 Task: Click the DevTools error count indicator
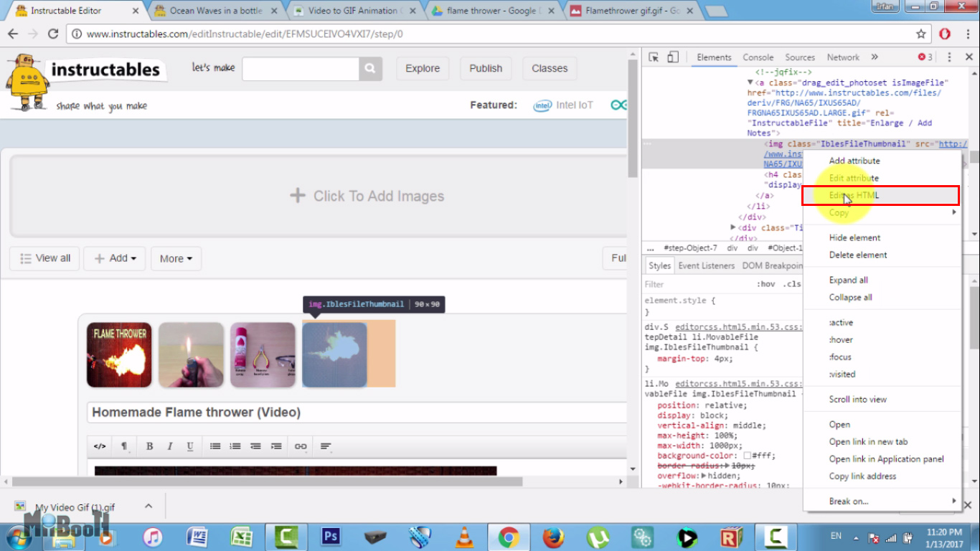[925, 57]
